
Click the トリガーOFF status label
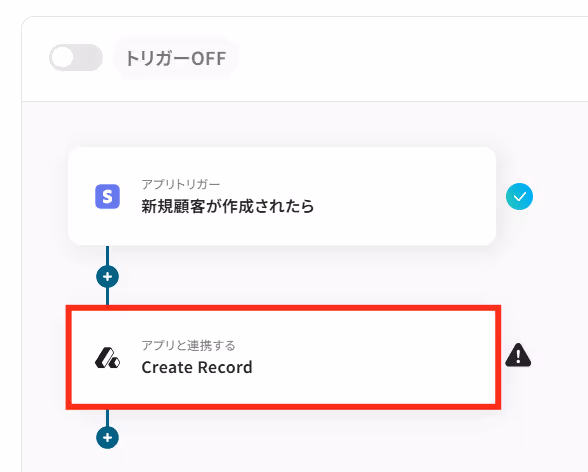click(x=176, y=58)
